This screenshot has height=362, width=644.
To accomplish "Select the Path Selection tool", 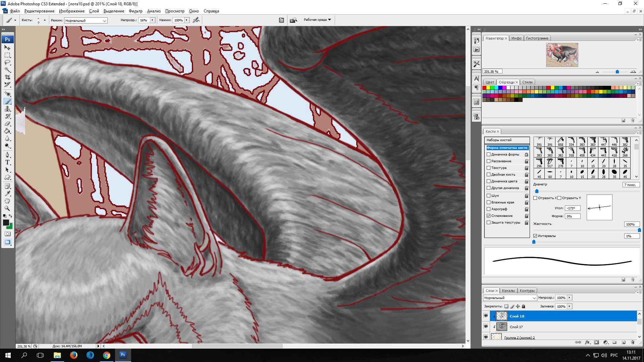I will [x=7, y=170].
